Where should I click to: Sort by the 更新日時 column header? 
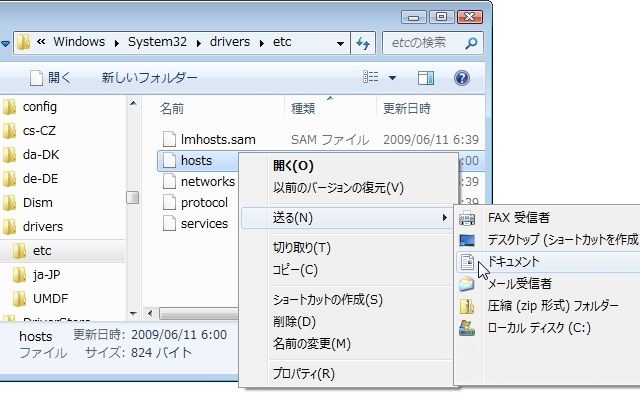[407, 109]
